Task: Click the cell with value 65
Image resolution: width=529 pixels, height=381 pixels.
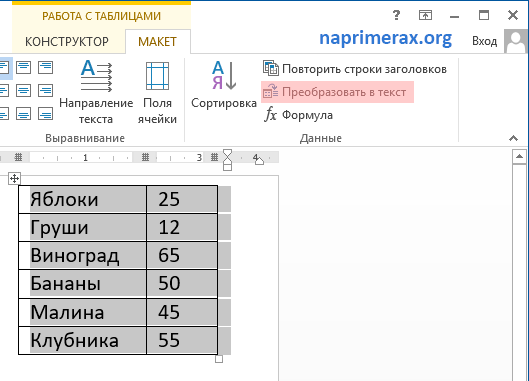Action: (x=182, y=255)
